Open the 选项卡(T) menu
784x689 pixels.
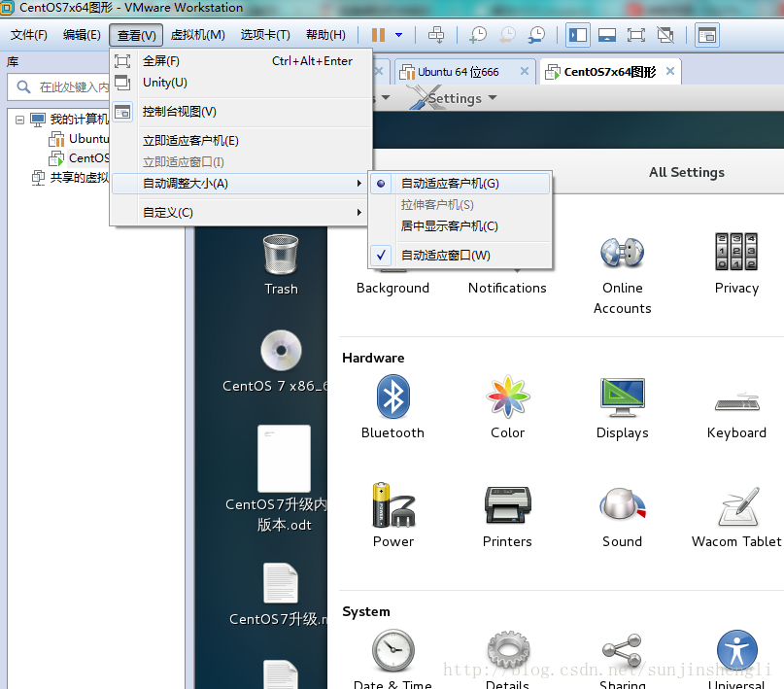tap(265, 35)
